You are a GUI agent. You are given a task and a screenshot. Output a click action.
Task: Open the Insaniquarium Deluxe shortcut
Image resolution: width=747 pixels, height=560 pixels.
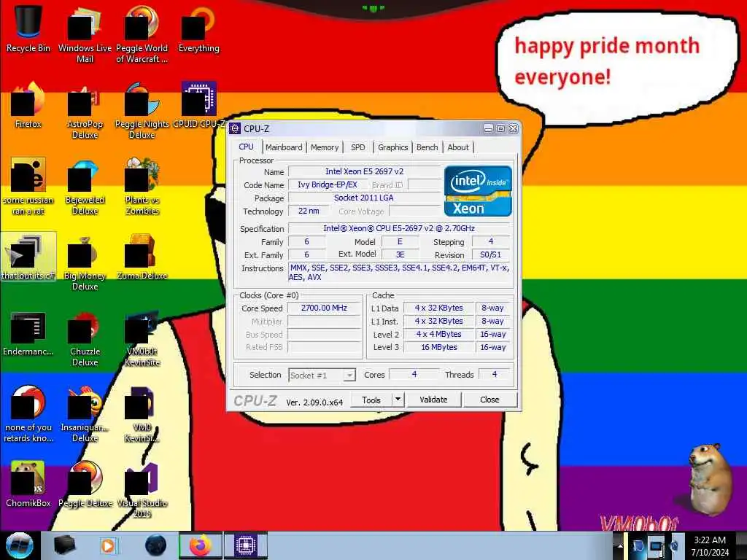point(85,414)
